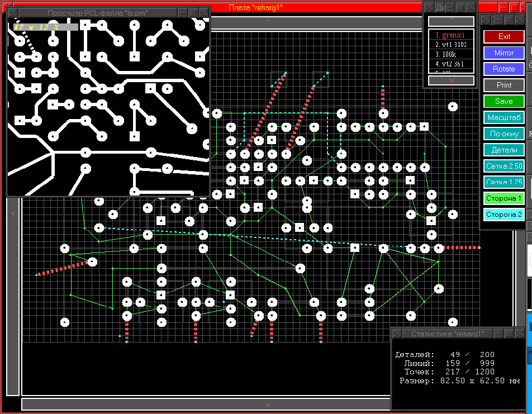The width and height of the screenshot is (532, 414).
Task: Click the 'Линий: 159 / 999' statistic line
Action: [x=449, y=363]
